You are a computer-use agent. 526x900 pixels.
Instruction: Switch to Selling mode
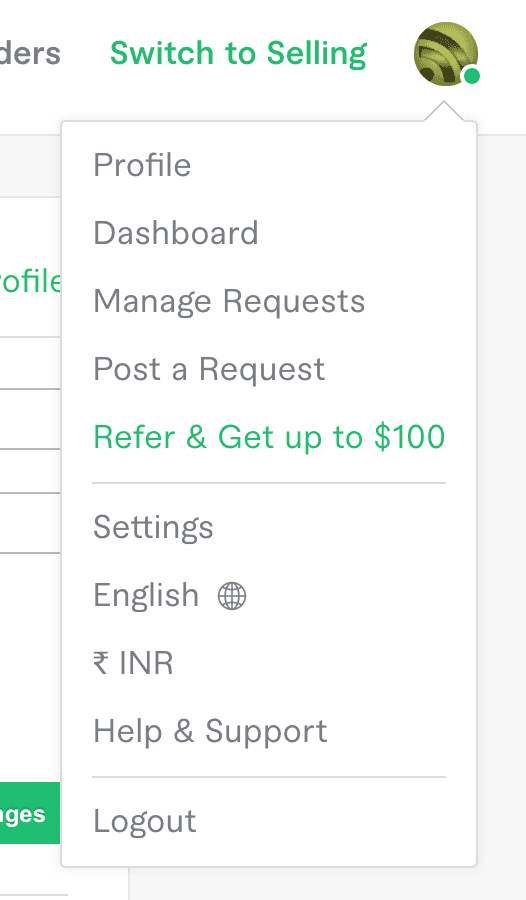238,54
